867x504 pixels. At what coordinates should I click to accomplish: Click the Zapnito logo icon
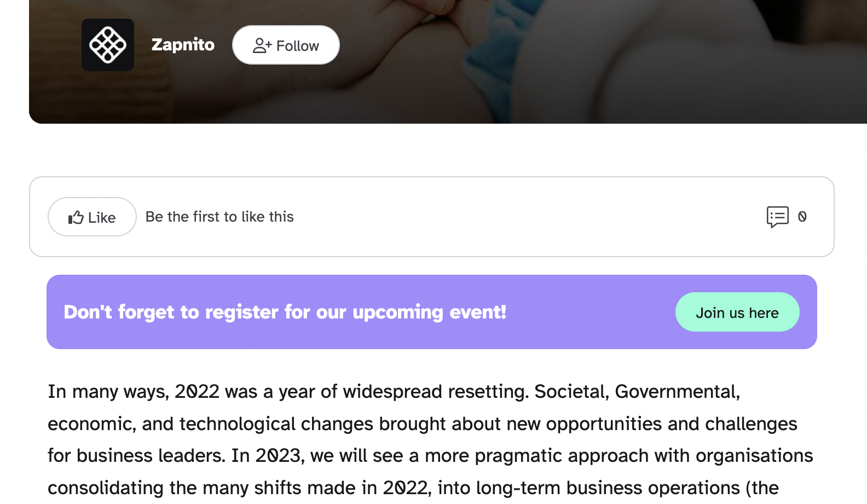click(x=108, y=45)
